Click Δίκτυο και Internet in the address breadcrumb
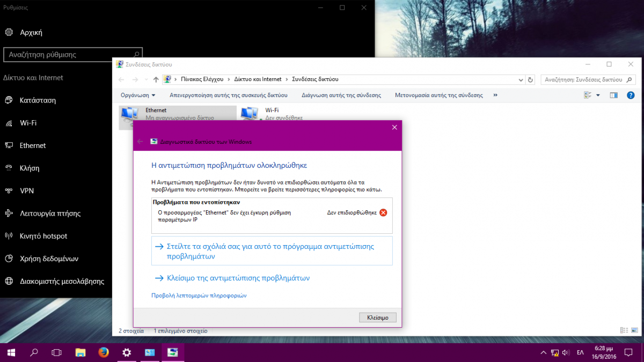 [258, 79]
